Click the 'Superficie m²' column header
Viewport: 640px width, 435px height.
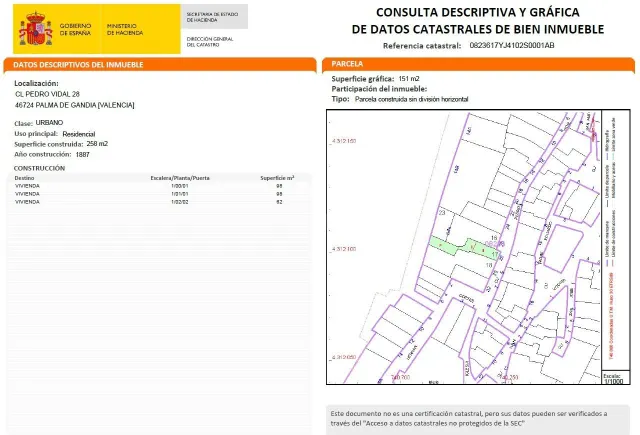[x=277, y=178]
